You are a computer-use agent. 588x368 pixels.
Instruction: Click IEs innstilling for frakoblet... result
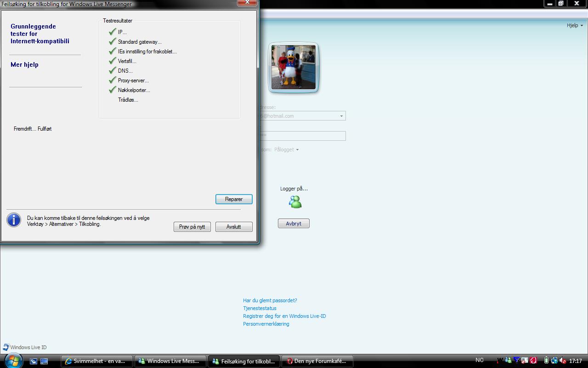(x=147, y=52)
